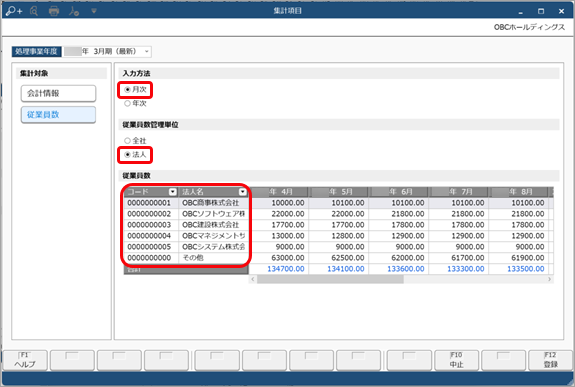Screen dimensions: 575x387
Task: Click the magnifier-plus zoom icon in title bar
Action: (x=14, y=11)
